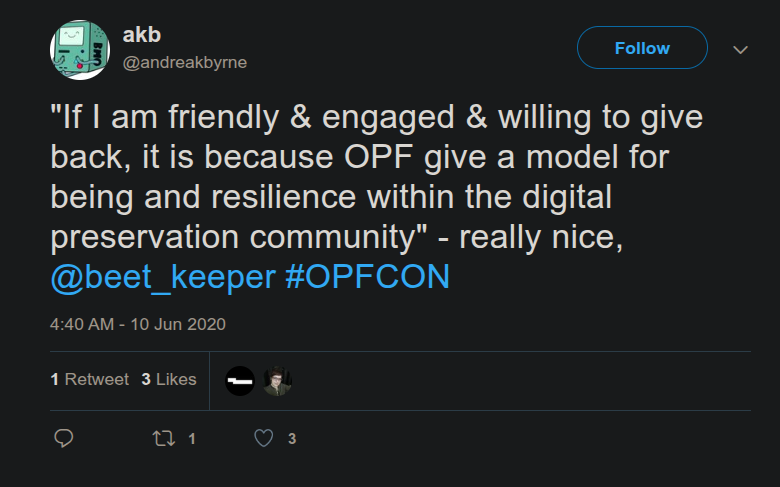Open akb's BMO profile avatar
780x487 pixels.
[x=79, y=50]
